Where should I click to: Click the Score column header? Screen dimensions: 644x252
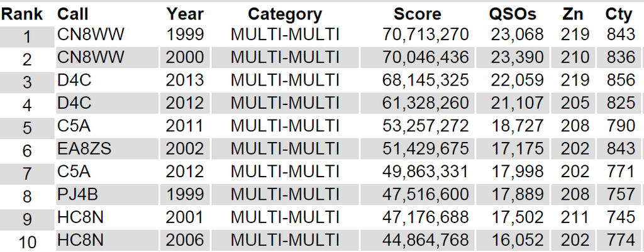pos(418,14)
